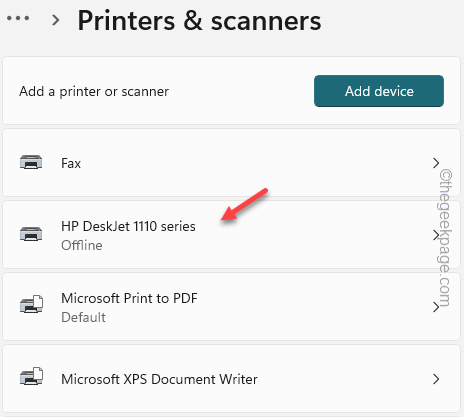The height and width of the screenshot is (417, 464).
Task: Click the Printers & scanners page title
Action: coord(199,21)
